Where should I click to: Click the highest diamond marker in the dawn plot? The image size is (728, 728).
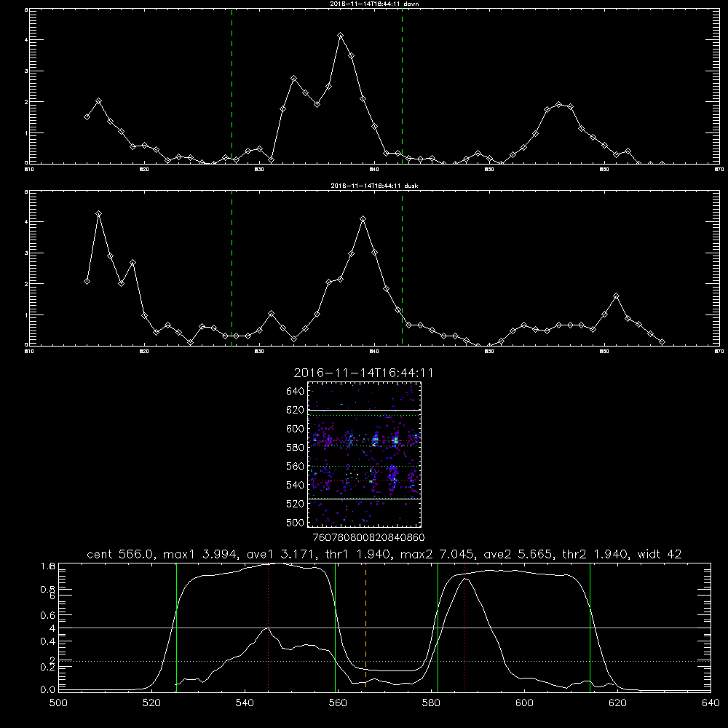tap(340, 35)
